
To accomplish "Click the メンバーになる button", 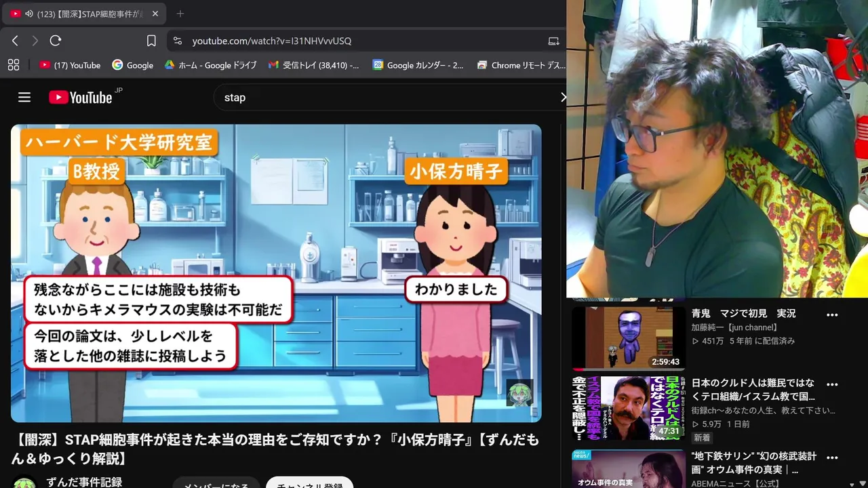I will coord(216,483).
